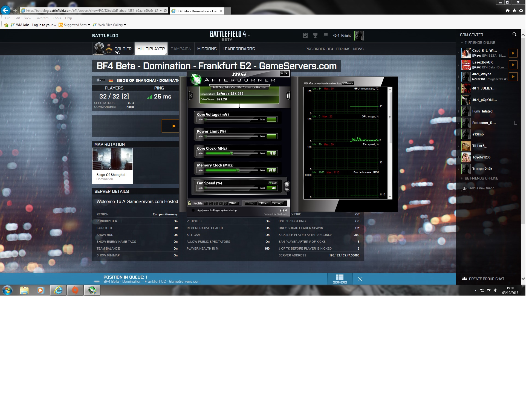Open the LEADERBOARDS tab
This screenshot has height=399, width=532.
click(239, 49)
